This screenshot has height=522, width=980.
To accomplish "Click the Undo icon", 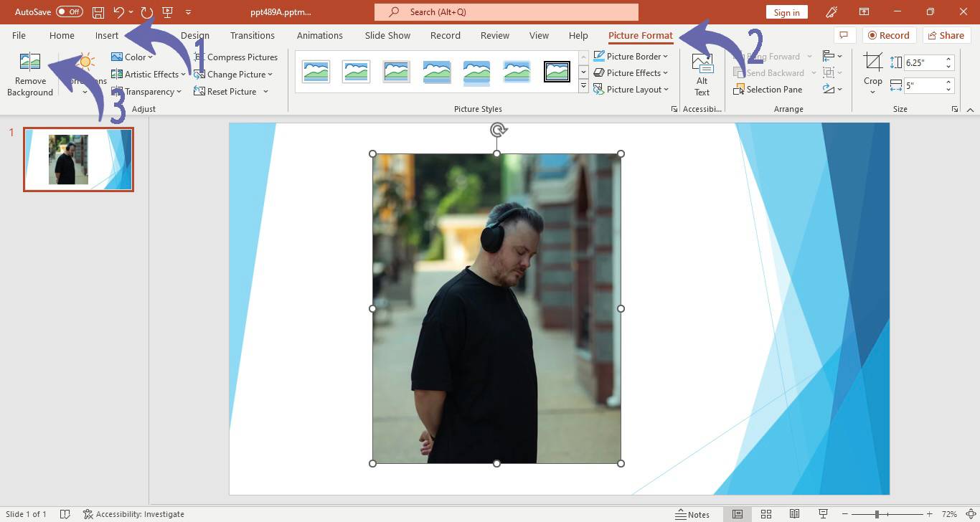I will (x=119, y=12).
